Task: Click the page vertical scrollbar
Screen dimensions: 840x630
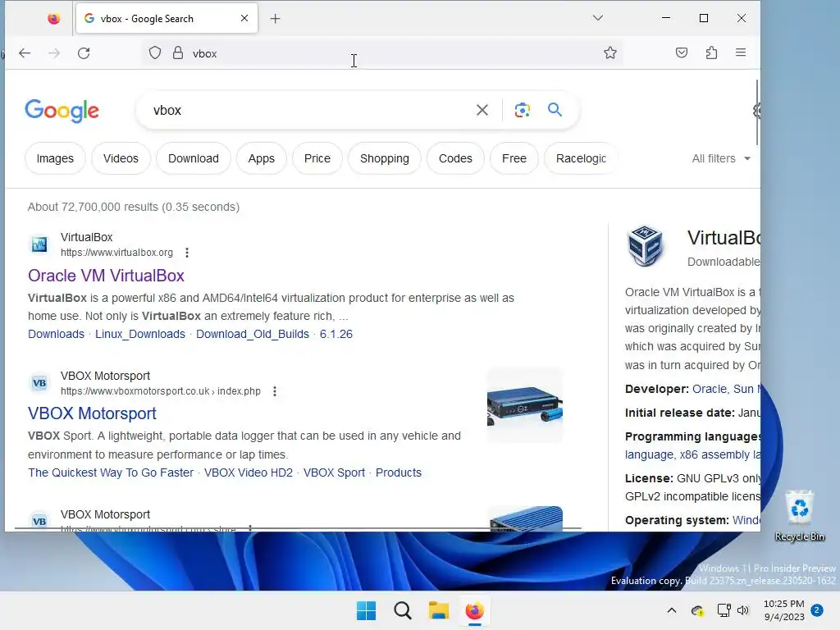Action: 757,112
